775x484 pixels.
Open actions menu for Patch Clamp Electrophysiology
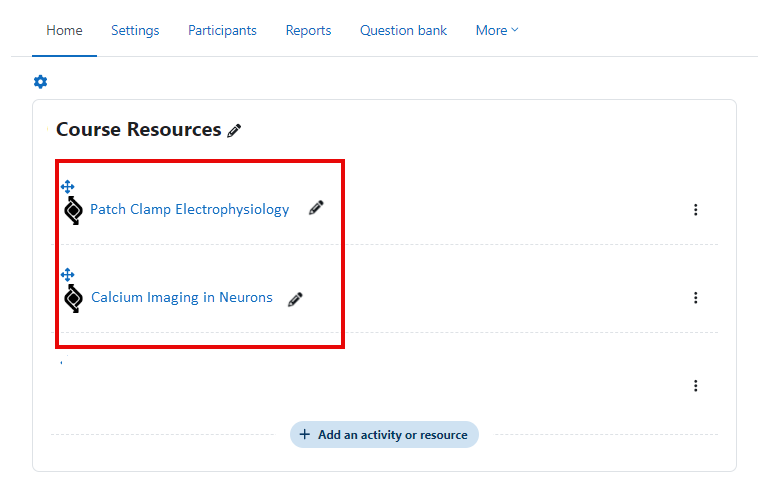[x=695, y=210]
